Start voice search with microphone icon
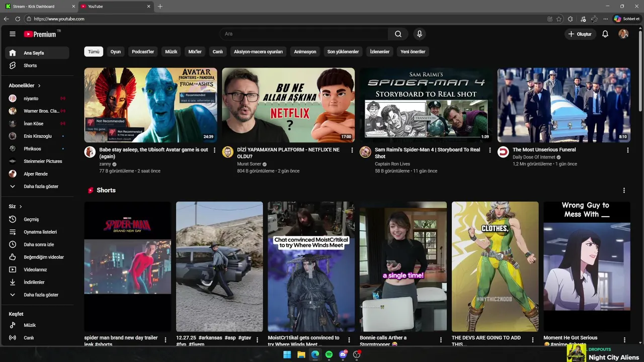Screen dimensions: 644x362 coord(419,34)
